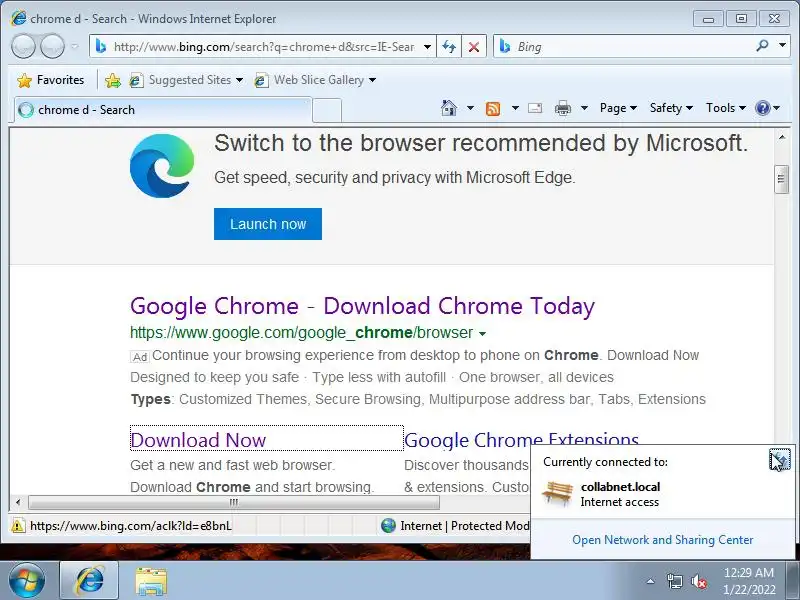This screenshot has width=800, height=600.
Task: Expand the Print dropdown arrow
Action: click(x=585, y=108)
